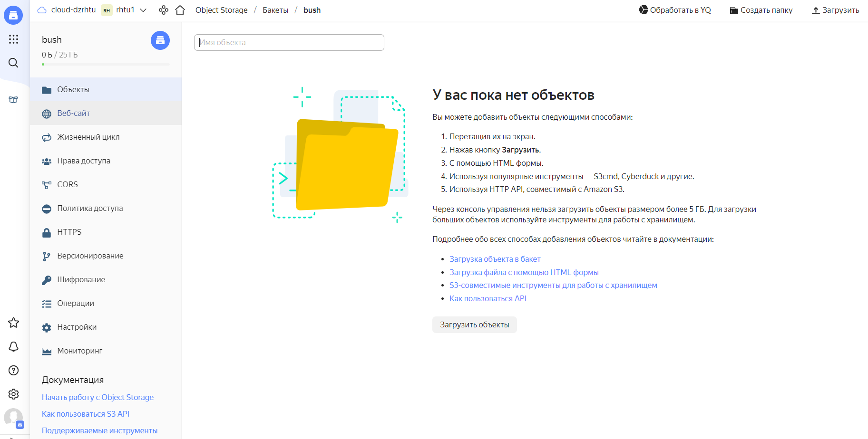This screenshot has height=439, width=868.
Task: Open the Объекты section
Action: (x=106, y=89)
